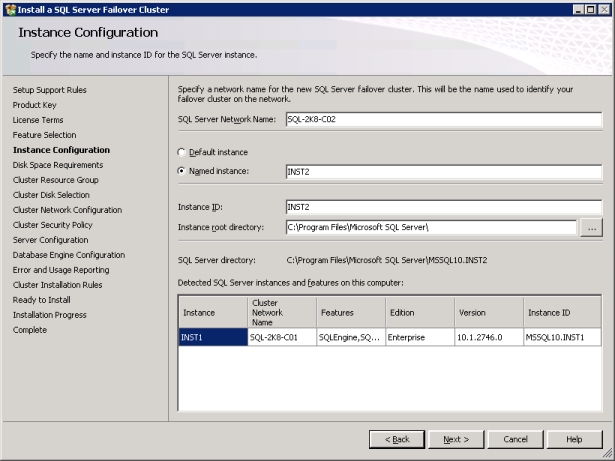615x461 pixels.
Task: Click the Instance column header
Action: (213, 313)
